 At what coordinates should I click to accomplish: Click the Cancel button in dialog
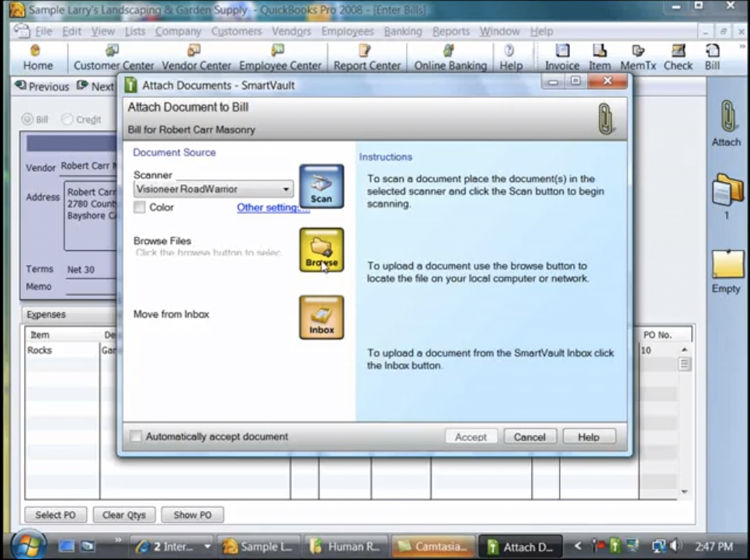pyautogui.click(x=530, y=437)
